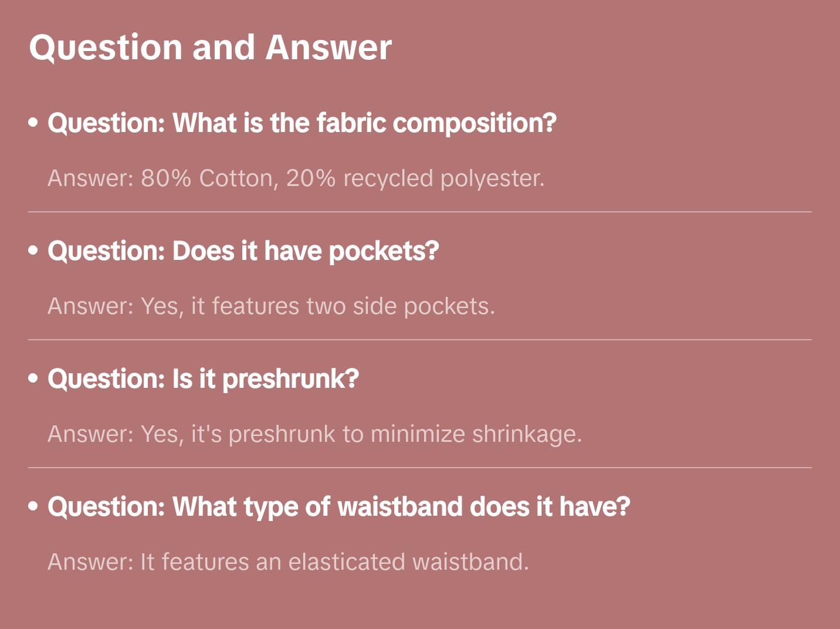
Task: Click the 'Answer:' label in pockets answer
Action: pyautogui.click(x=91, y=306)
